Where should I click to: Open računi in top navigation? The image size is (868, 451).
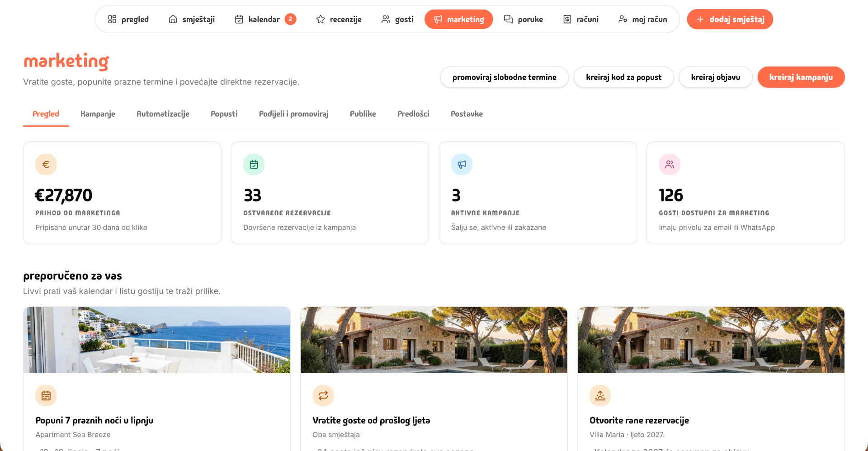coord(581,19)
